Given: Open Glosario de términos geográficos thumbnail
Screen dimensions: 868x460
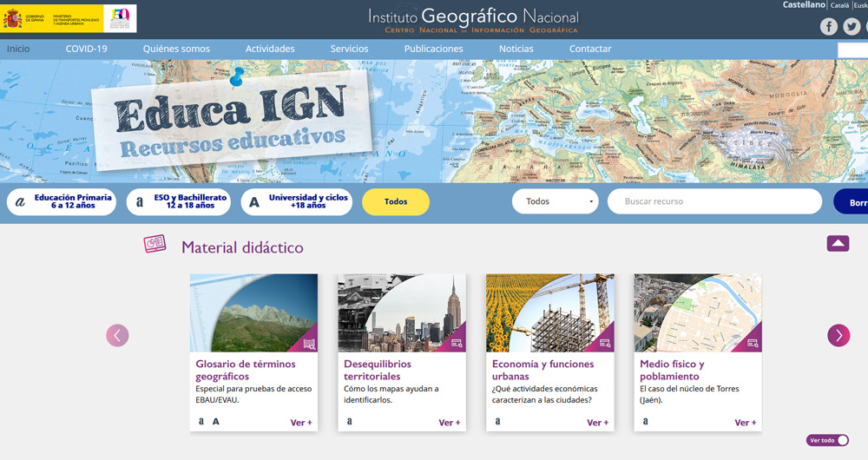Looking at the screenshot, I should click(x=253, y=312).
